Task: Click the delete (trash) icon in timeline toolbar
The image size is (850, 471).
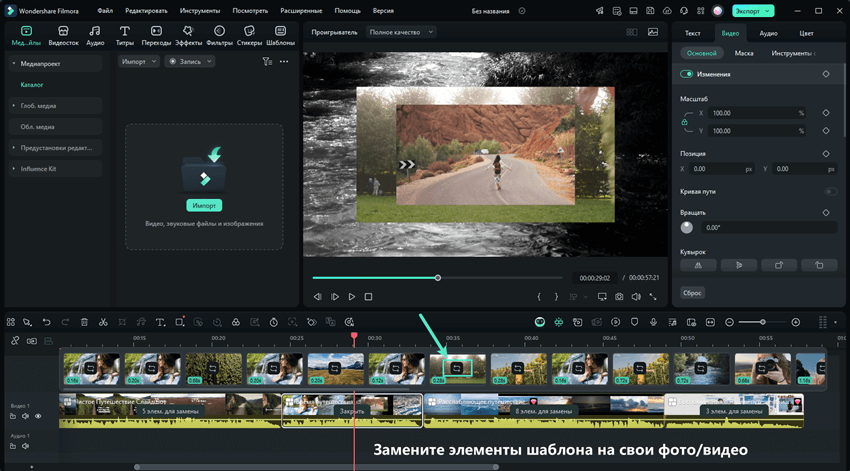Action: point(84,322)
